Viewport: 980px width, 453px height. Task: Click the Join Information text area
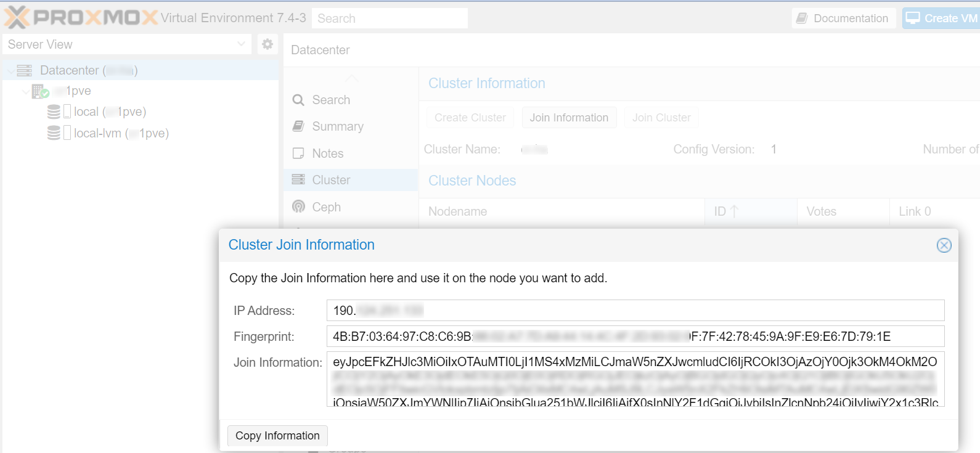tap(635, 379)
